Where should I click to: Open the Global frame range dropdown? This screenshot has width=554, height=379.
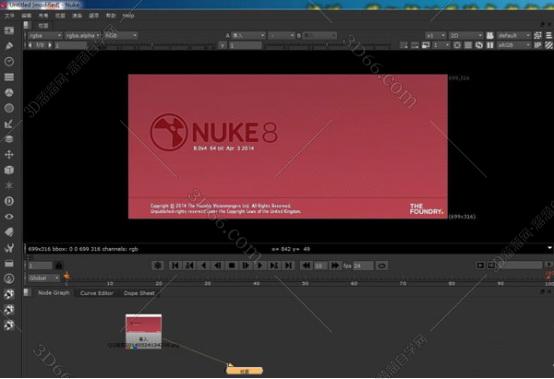click(x=44, y=278)
